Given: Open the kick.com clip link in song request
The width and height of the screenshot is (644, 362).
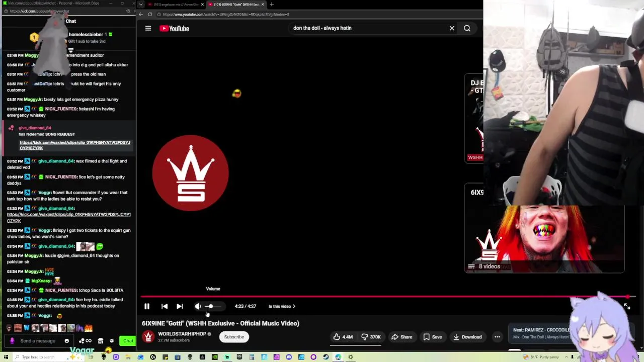Looking at the screenshot, I should 75,145.
